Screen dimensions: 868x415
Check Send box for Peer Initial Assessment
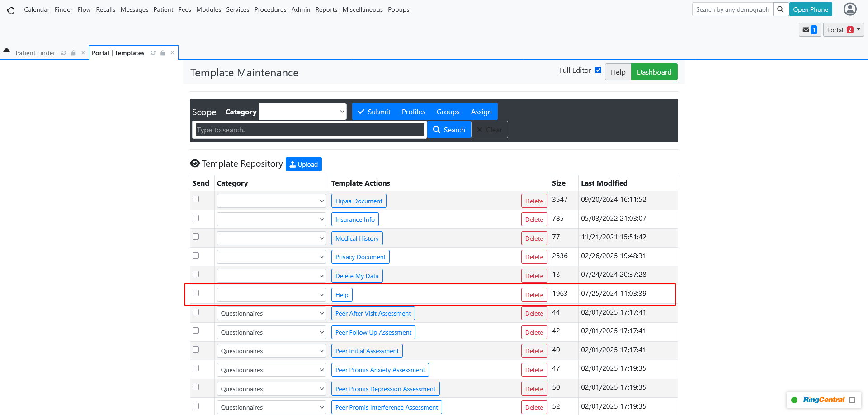[x=196, y=350]
